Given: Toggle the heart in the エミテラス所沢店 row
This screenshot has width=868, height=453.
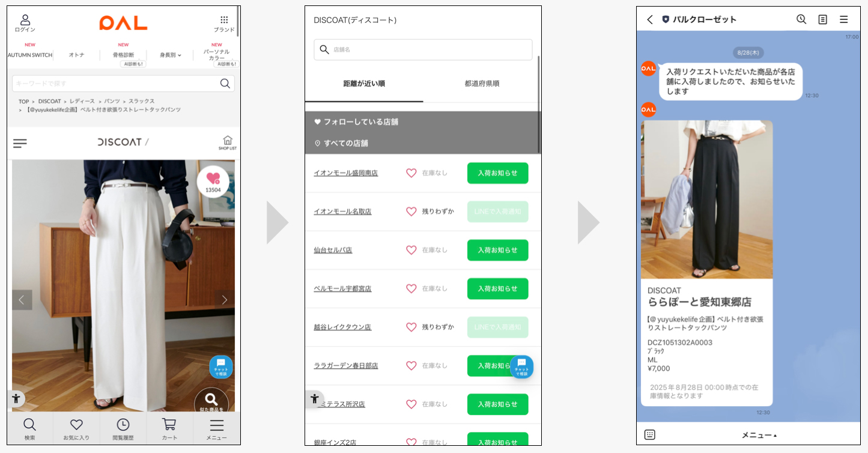Looking at the screenshot, I should tap(411, 404).
